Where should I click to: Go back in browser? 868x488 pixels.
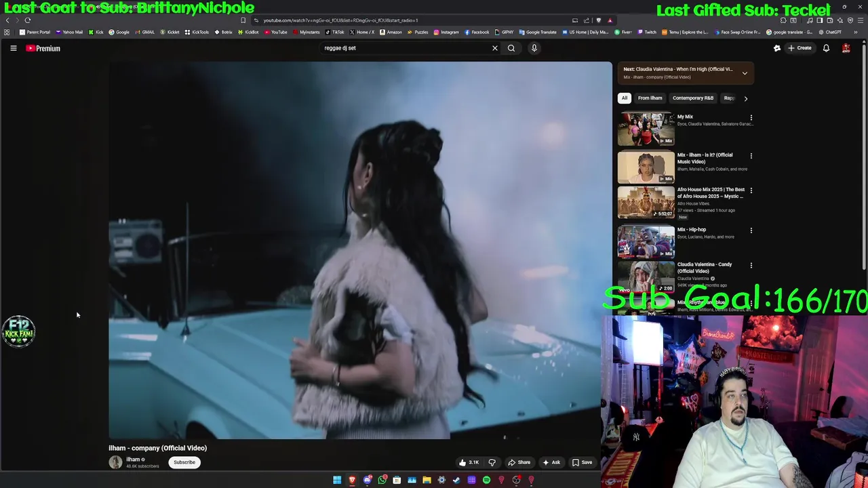[x=7, y=20]
